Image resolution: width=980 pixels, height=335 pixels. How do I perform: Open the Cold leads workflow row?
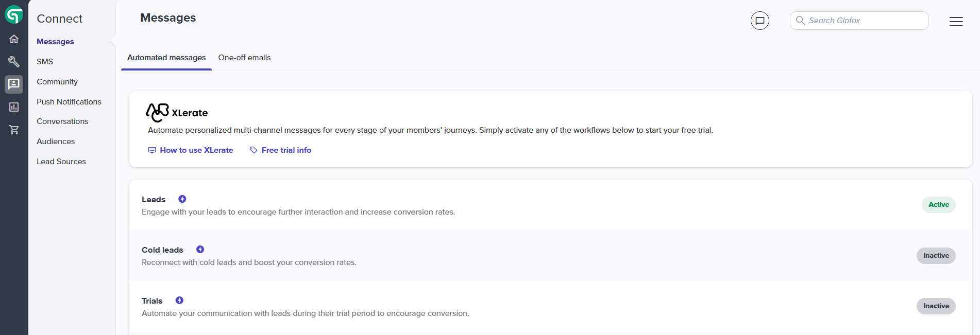[x=550, y=255]
